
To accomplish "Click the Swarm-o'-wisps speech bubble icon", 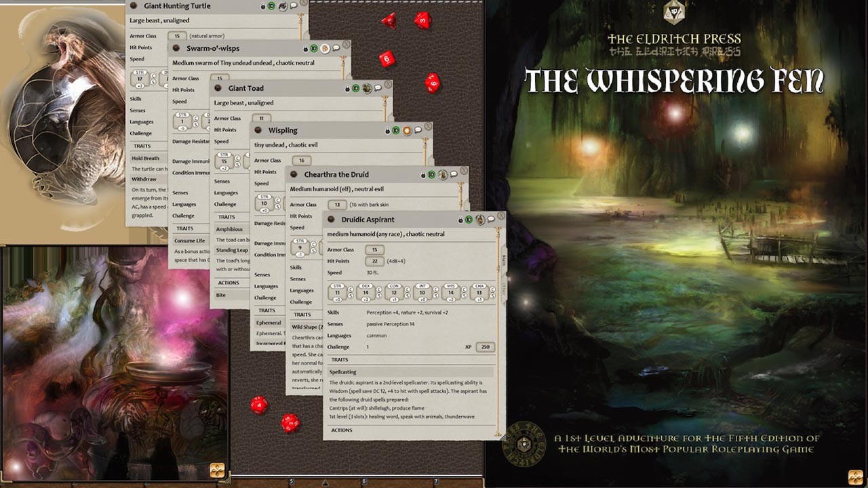I will [x=336, y=48].
